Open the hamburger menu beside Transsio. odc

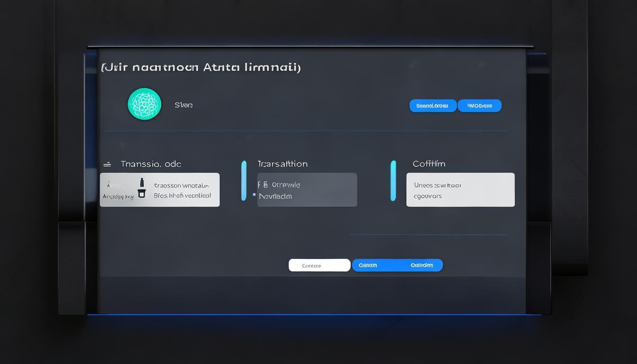(107, 164)
